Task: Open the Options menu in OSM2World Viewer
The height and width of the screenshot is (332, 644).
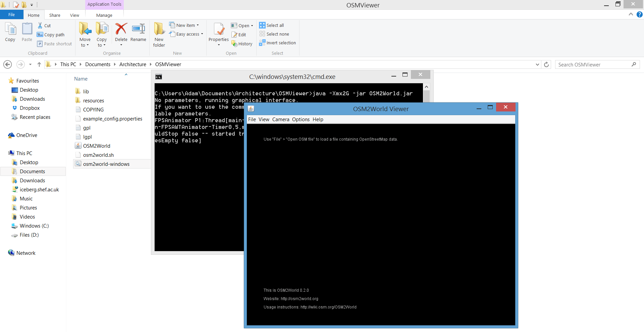Action: pyautogui.click(x=301, y=120)
